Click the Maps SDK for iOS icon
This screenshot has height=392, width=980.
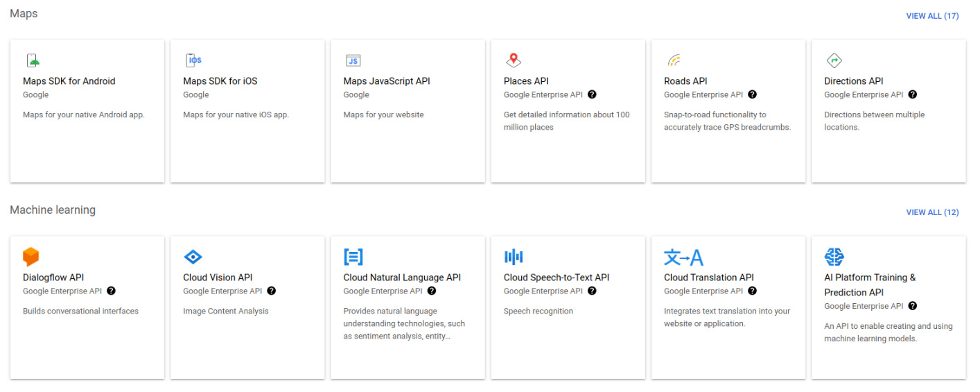click(193, 60)
